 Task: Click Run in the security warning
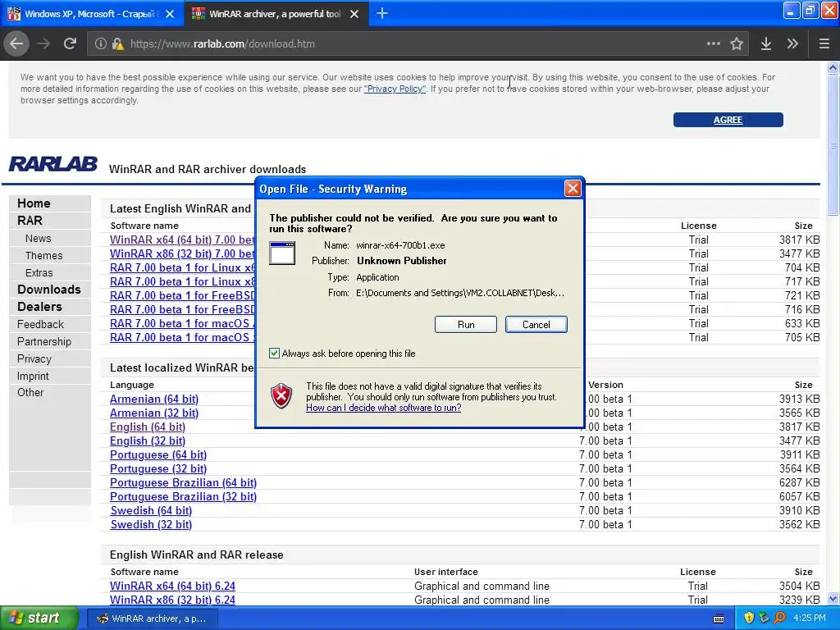[x=466, y=325]
